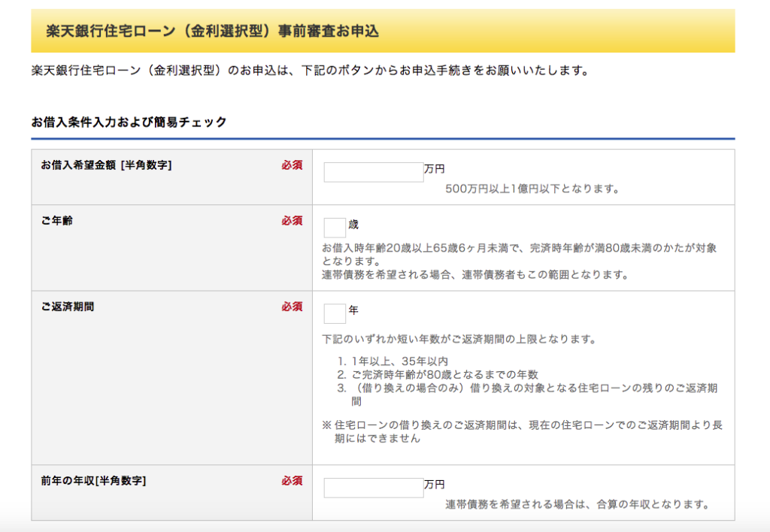
Task: Click the 歳 unit next to age box
Action: (353, 224)
